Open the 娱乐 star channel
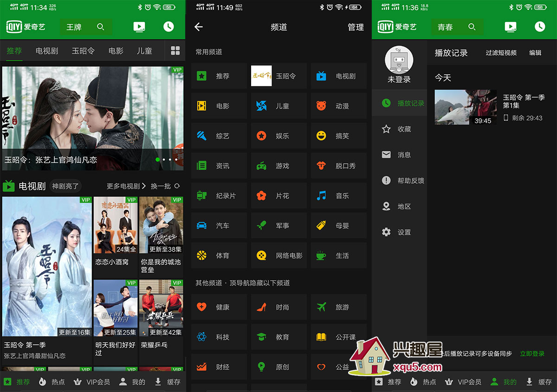This screenshot has width=557, height=392. 278,136
